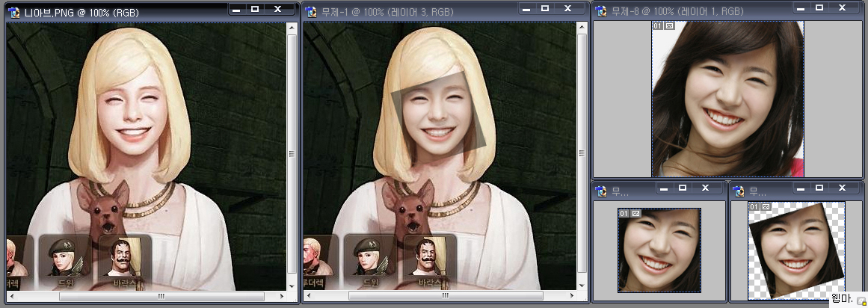
Task: Click right arrow of 무제-1 horizontal scrollbar
Action: (x=571, y=296)
